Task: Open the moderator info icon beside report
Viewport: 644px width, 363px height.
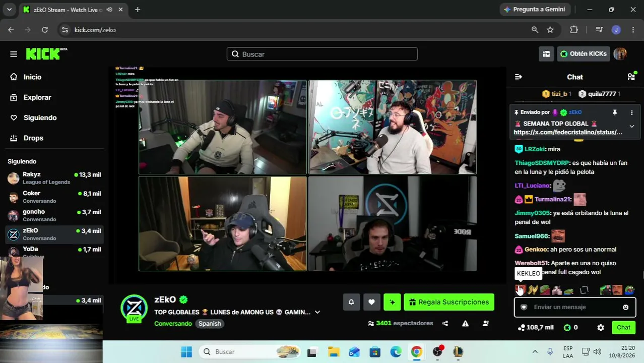Action: click(x=486, y=323)
